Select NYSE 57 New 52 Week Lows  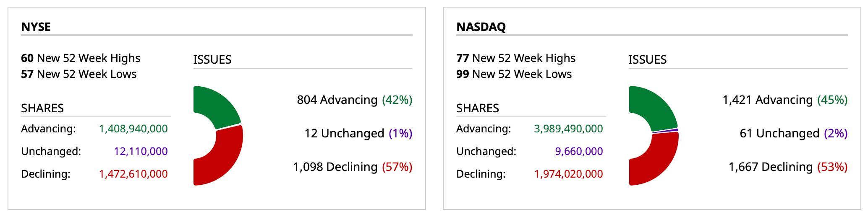(79, 74)
